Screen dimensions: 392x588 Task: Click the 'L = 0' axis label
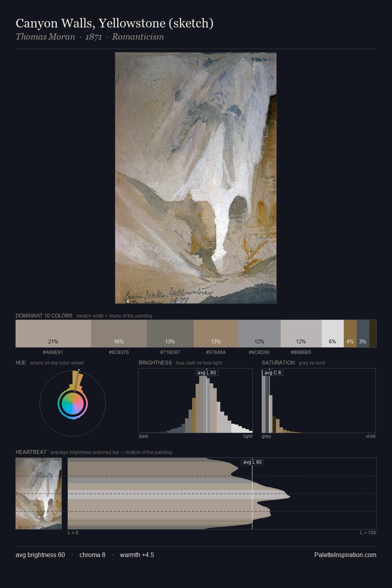(x=73, y=533)
